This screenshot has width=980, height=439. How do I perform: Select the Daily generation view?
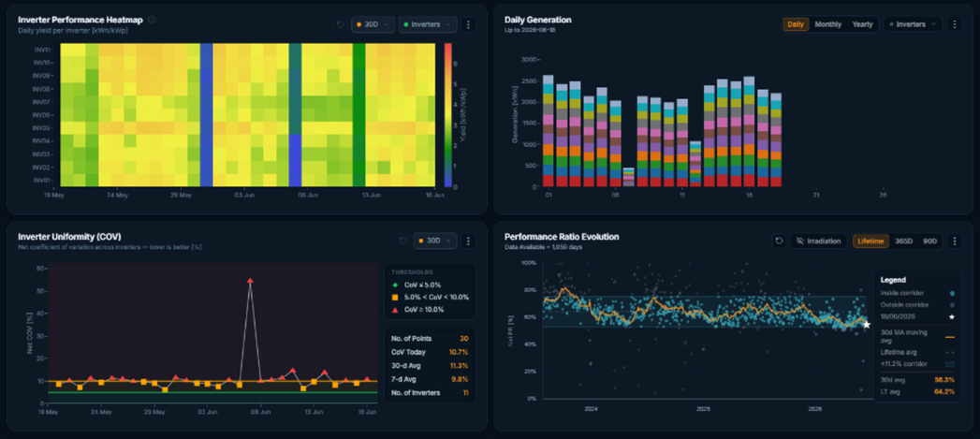click(x=796, y=24)
